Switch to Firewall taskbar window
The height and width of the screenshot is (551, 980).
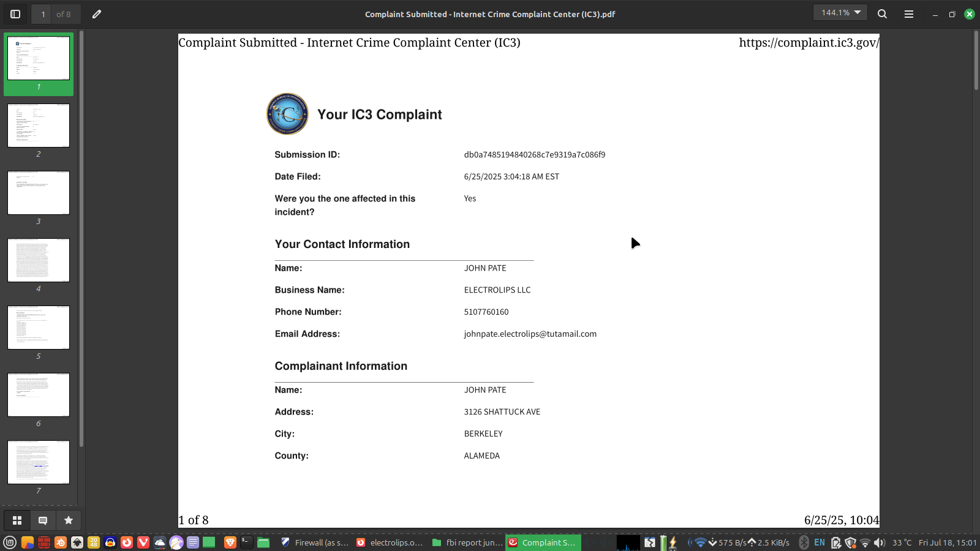(x=314, y=542)
